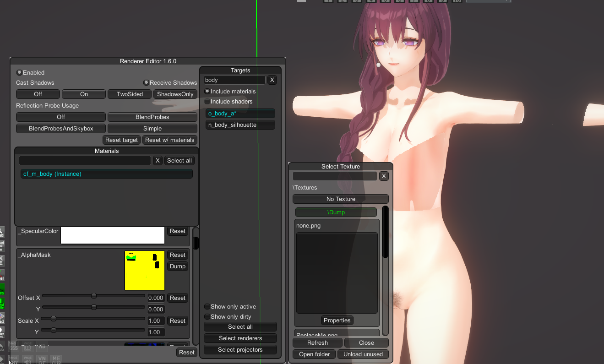The height and width of the screenshot is (364, 604).
Task: Enable Include shaders in Targets
Action: [x=207, y=102]
